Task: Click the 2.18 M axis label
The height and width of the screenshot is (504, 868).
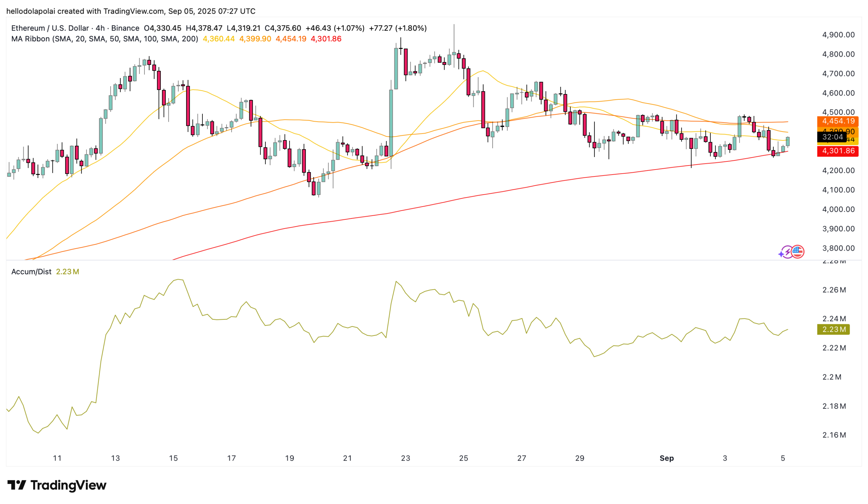Action: coord(834,406)
